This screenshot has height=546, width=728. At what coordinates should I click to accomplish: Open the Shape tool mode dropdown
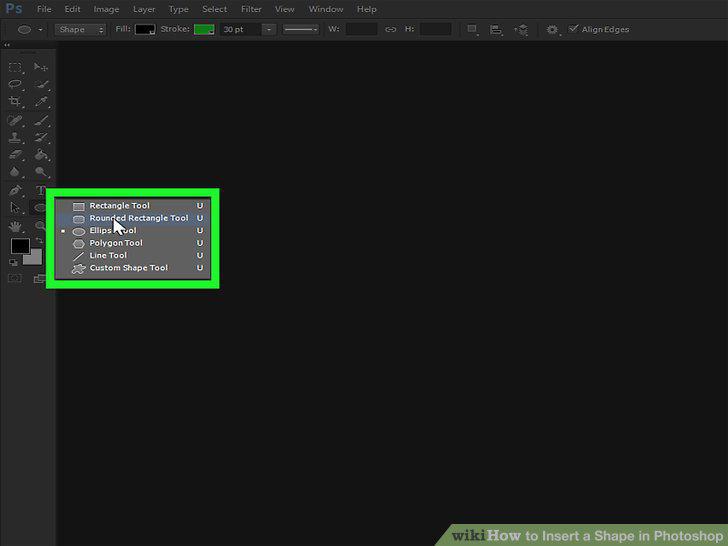(80, 29)
